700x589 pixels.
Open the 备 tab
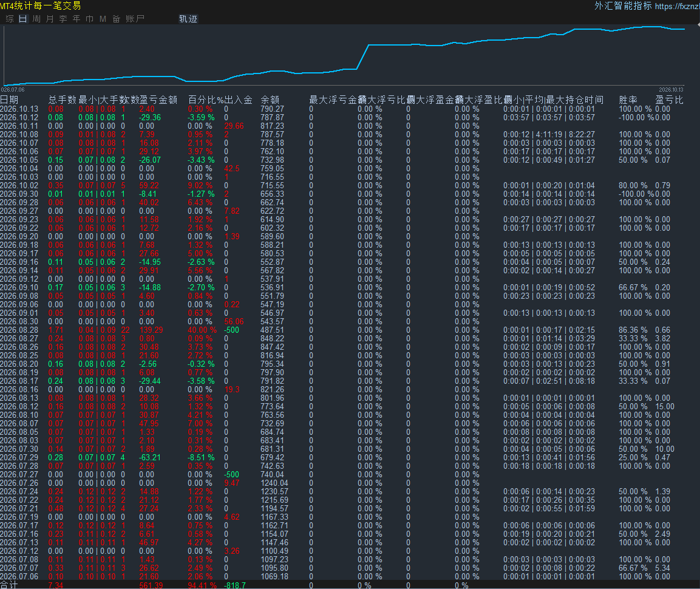[x=116, y=19]
